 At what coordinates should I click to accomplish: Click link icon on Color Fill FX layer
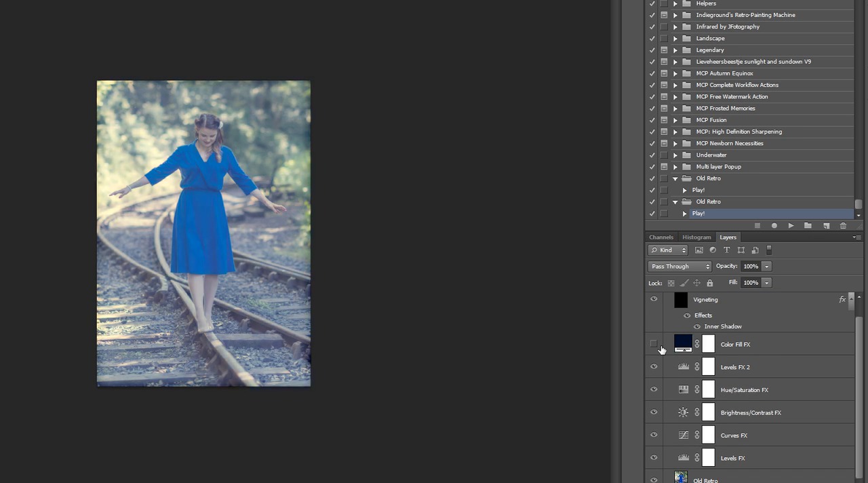[697, 344]
